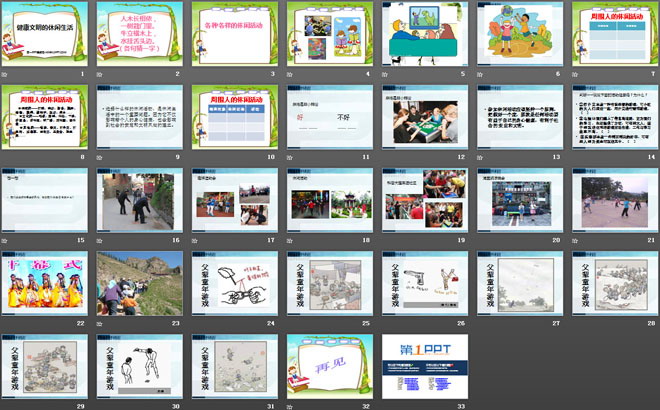Click the animation star icon below slide 5

point(387,75)
